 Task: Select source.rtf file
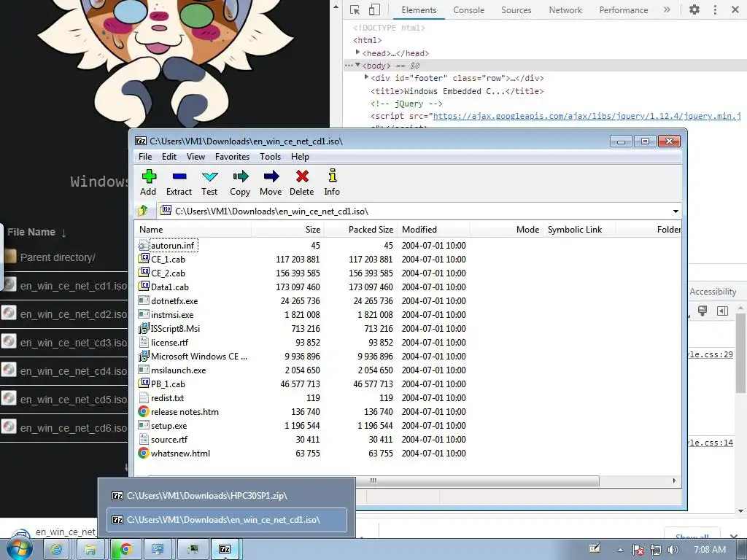click(169, 440)
